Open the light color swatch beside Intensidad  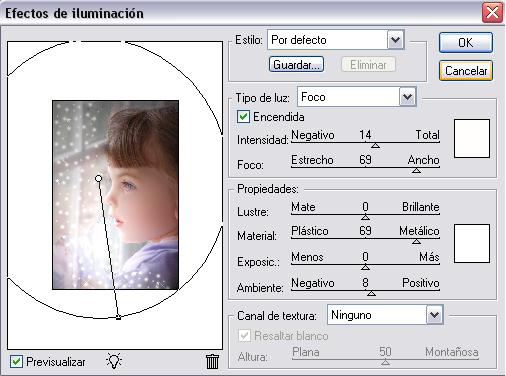pos(472,138)
